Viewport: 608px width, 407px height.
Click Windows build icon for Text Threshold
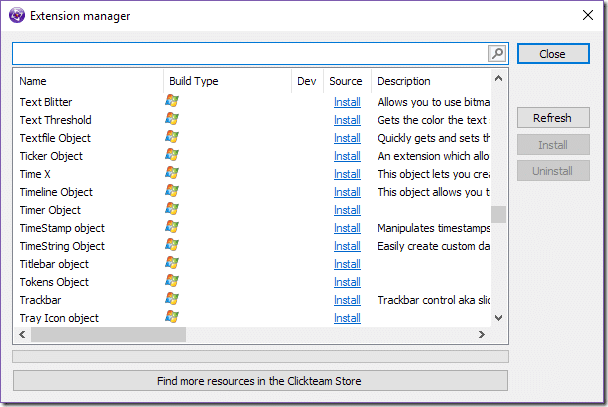pos(172,119)
